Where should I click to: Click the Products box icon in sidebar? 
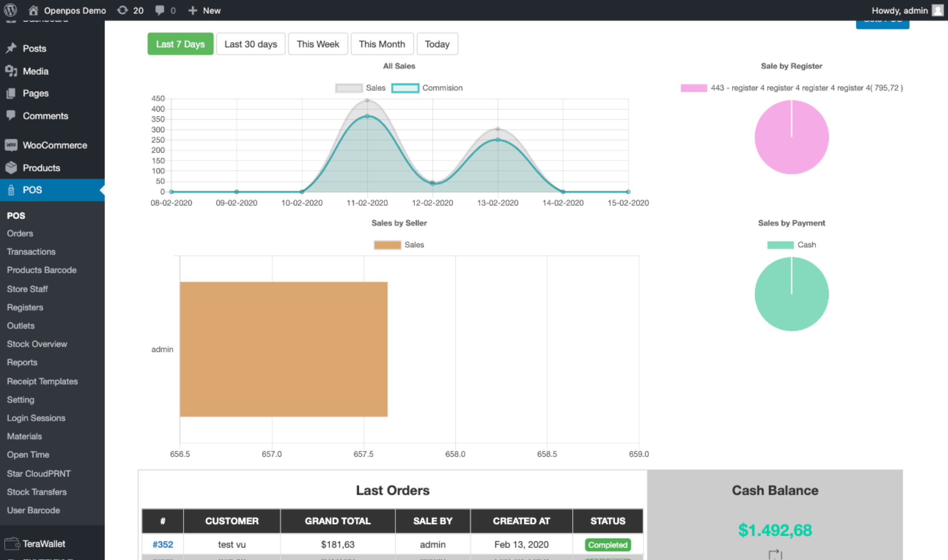pos(11,167)
